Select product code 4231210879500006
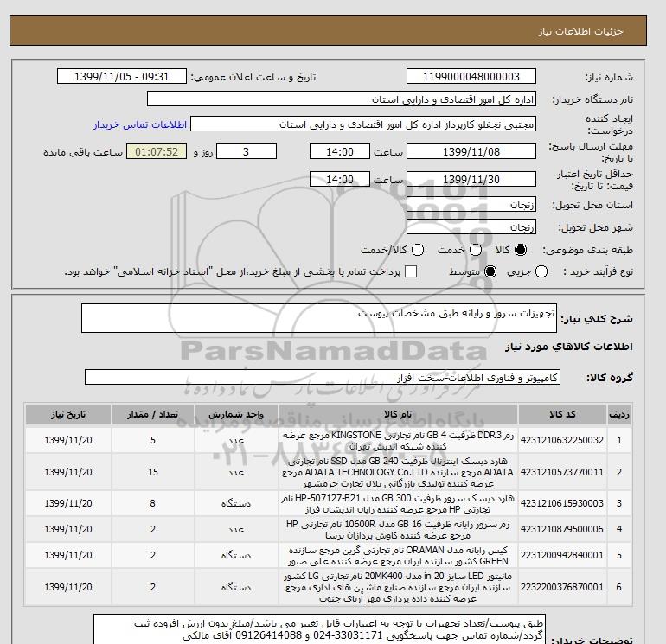666x644 pixels. pos(562,529)
